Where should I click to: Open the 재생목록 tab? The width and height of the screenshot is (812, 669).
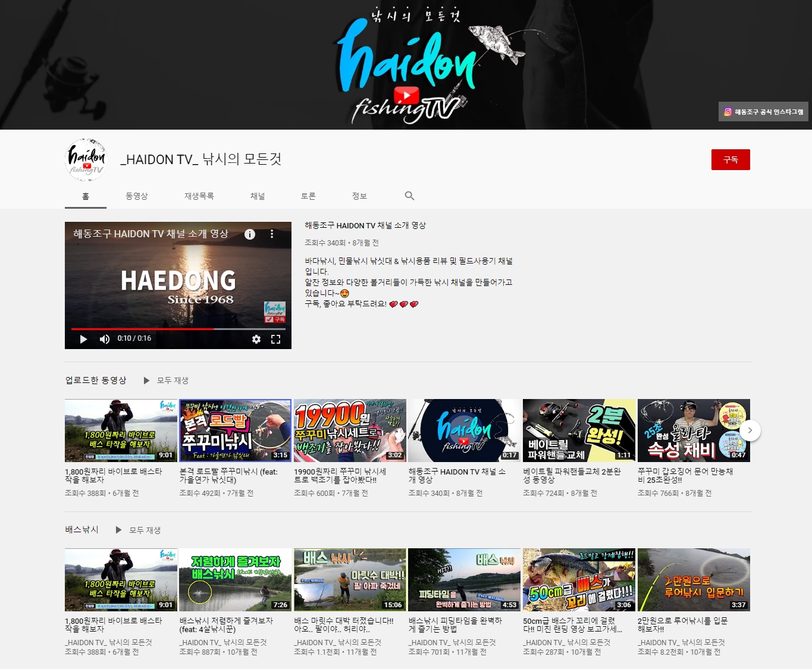click(199, 196)
